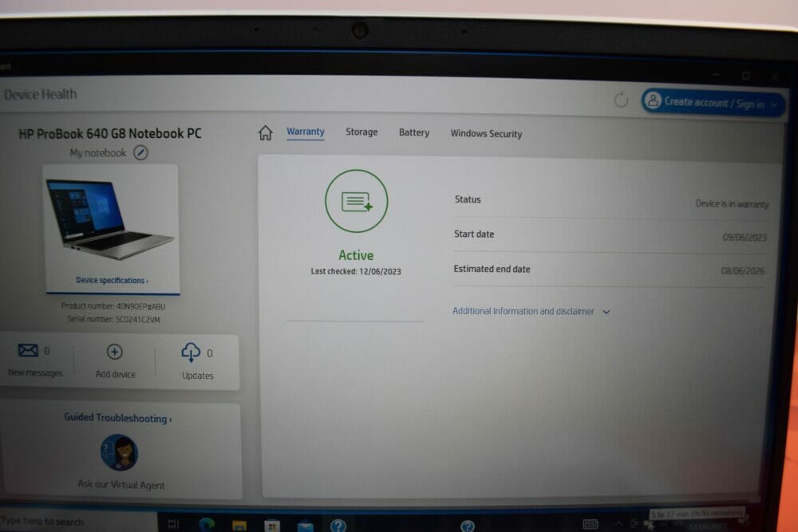The height and width of the screenshot is (532, 798).
Task: Click the Updates label
Action: [197, 376]
